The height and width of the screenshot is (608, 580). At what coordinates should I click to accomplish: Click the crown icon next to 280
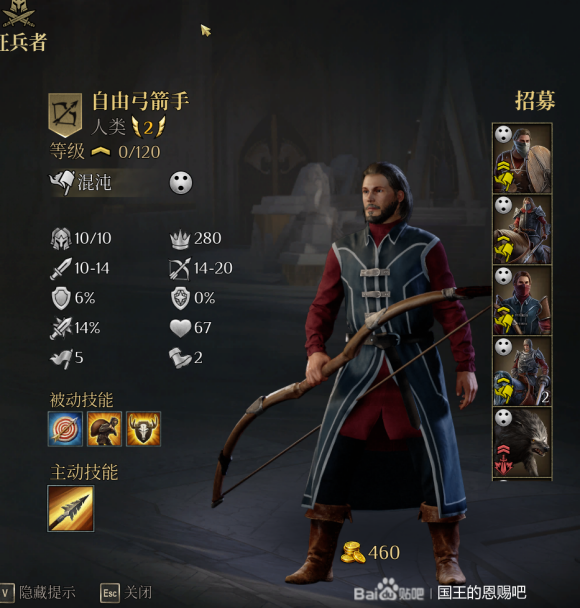click(180, 239)
